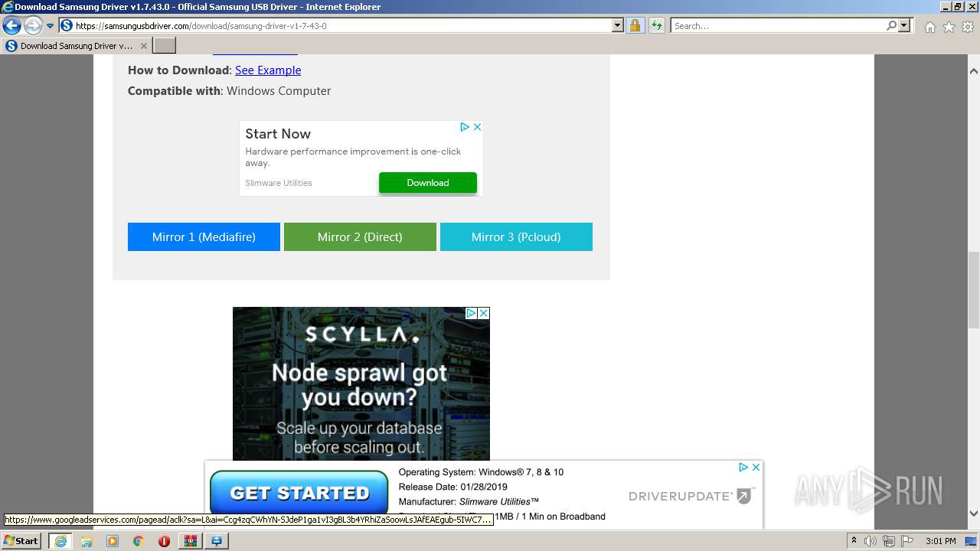980x551 pixels.
Task: Click Mirror 1 (Mediafire) button
Action: pos(204,237)
